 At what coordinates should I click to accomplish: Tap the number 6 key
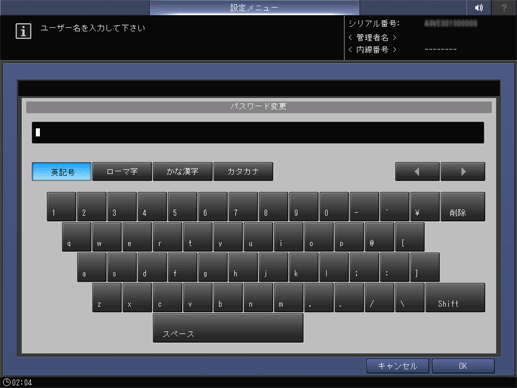[x=213, y=207]
